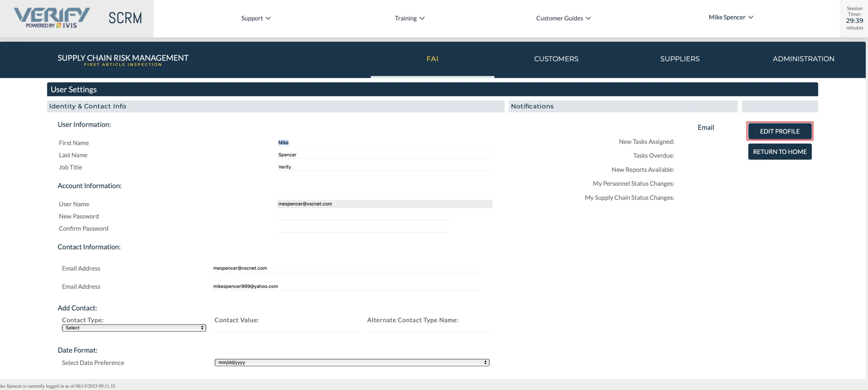Click the Add Contact heading

coord(77,308)
